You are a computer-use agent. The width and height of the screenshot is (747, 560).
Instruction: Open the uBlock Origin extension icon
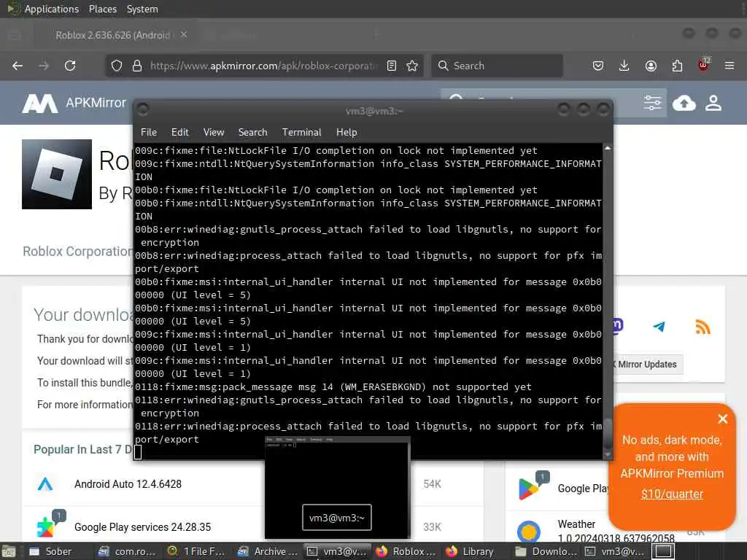[x=703, y=65]
